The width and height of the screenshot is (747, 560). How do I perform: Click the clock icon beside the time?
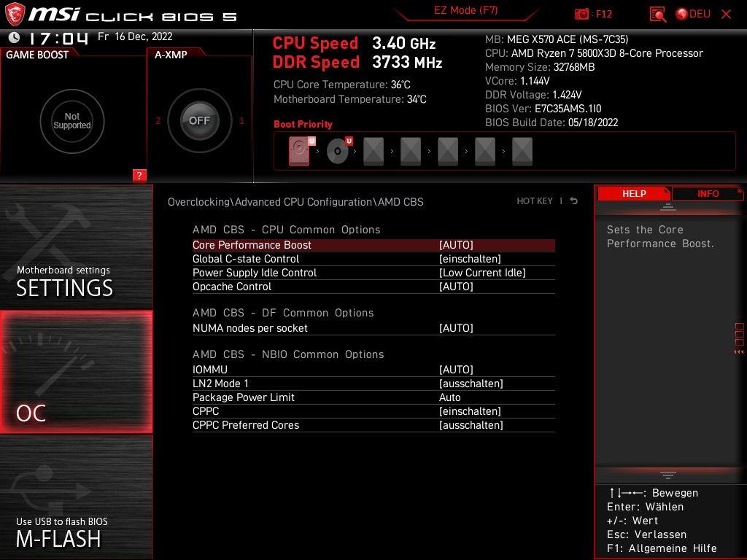click(x=15, y=37)
